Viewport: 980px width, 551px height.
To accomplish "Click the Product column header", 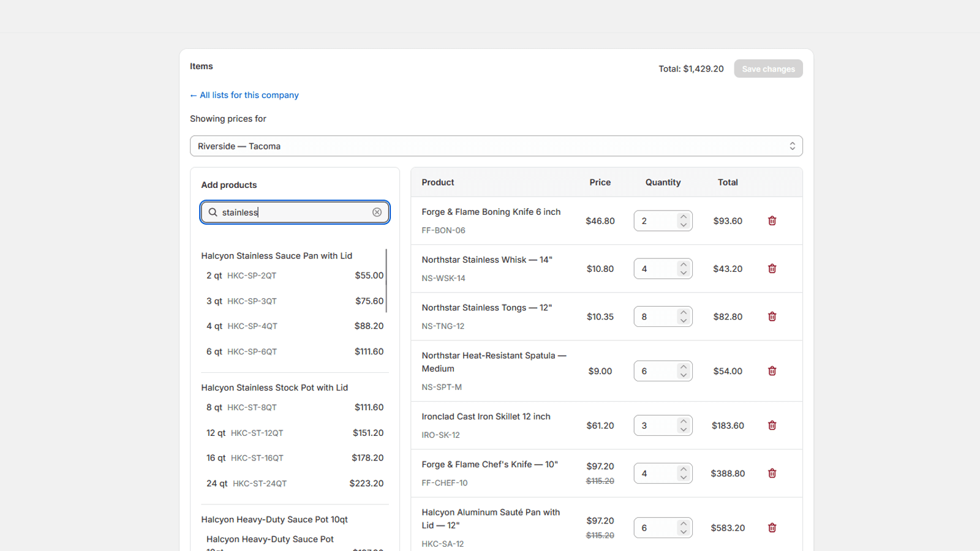I will pos(438,182).
